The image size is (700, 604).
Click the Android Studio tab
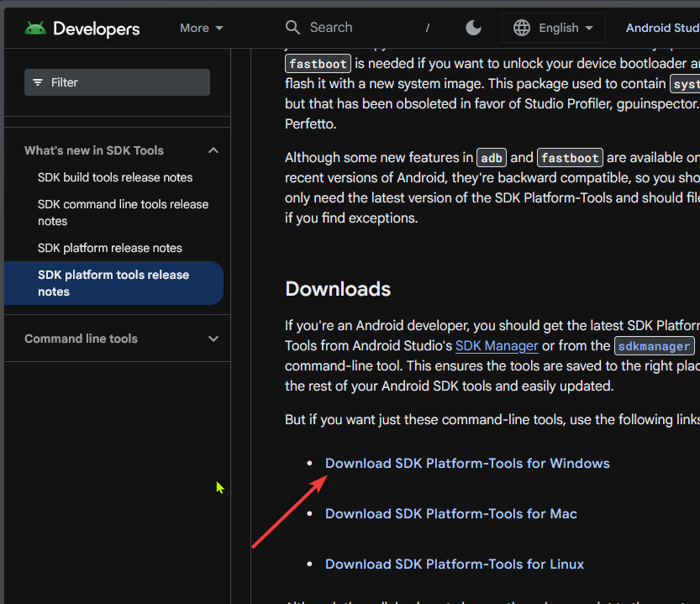pyautogui.click(x=662, y=28)
